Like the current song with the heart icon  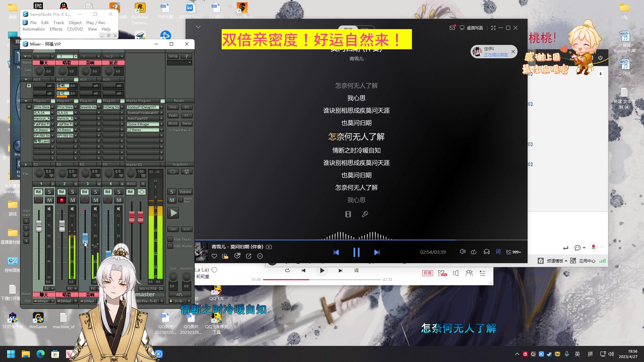tap(214, 256)
